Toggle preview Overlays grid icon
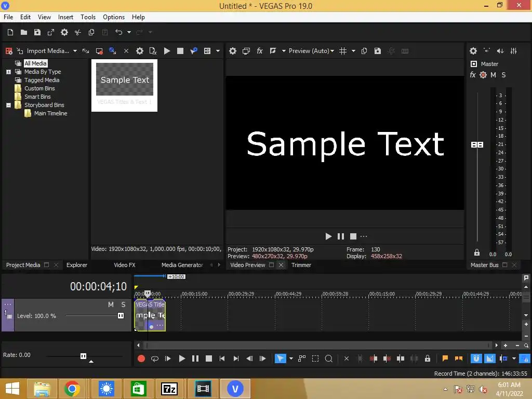The image size is (532, 399). click(343, 51)
